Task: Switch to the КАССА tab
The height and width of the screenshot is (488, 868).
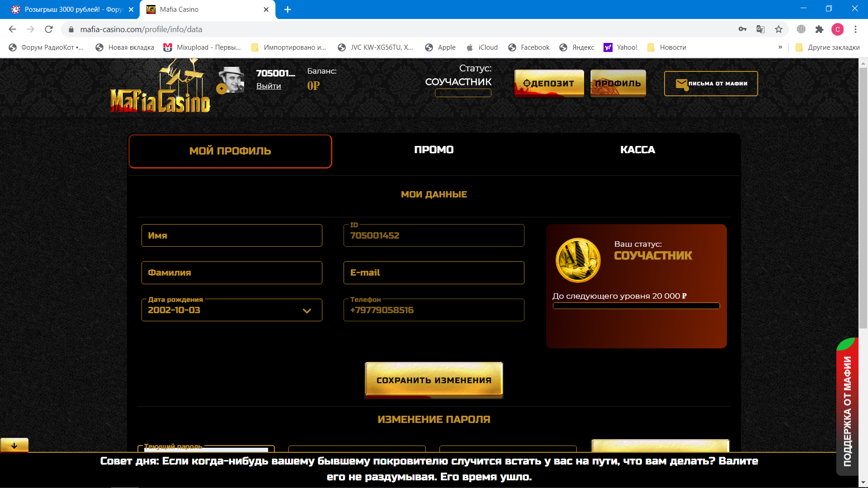Action: tap(637, 150)
